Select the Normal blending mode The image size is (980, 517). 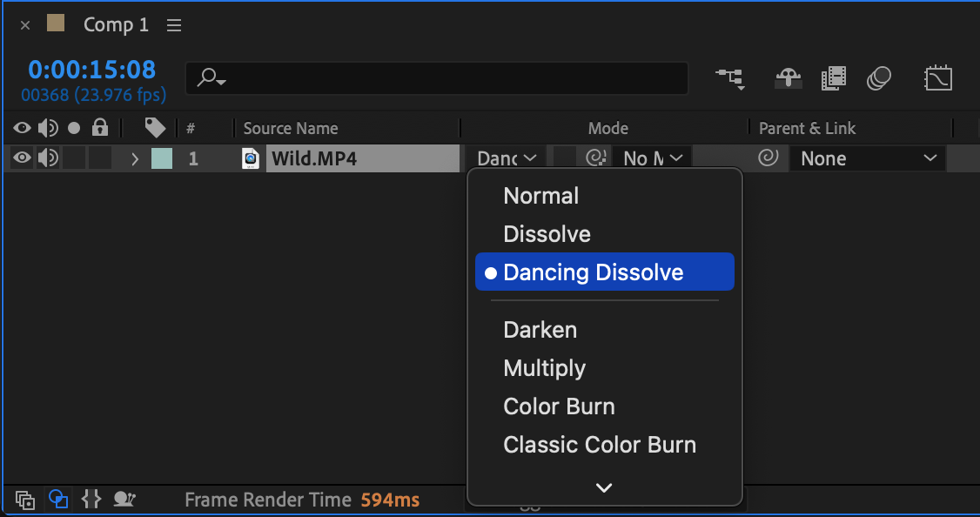click(x=540, y=196)
